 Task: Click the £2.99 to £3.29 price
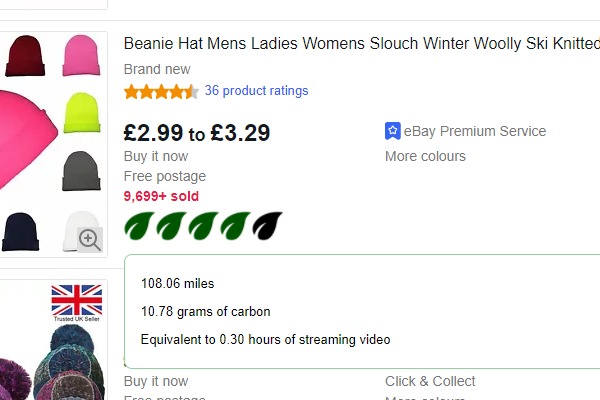pyautogui.click(x=197, y=133)
